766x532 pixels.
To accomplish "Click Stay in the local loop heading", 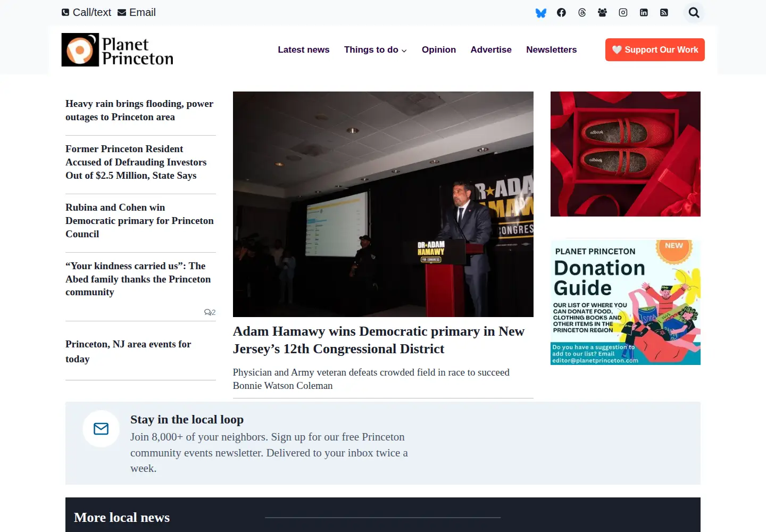I will [x=187, y=420].
